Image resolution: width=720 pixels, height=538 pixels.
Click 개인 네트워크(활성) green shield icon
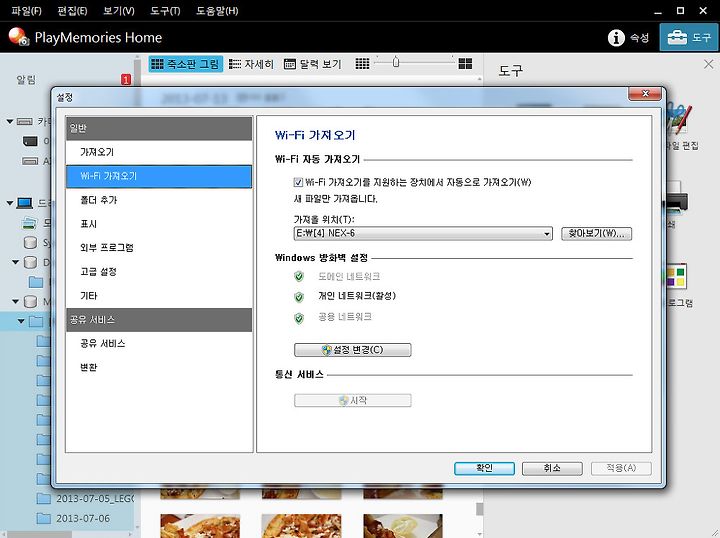[x=299, y=297]
